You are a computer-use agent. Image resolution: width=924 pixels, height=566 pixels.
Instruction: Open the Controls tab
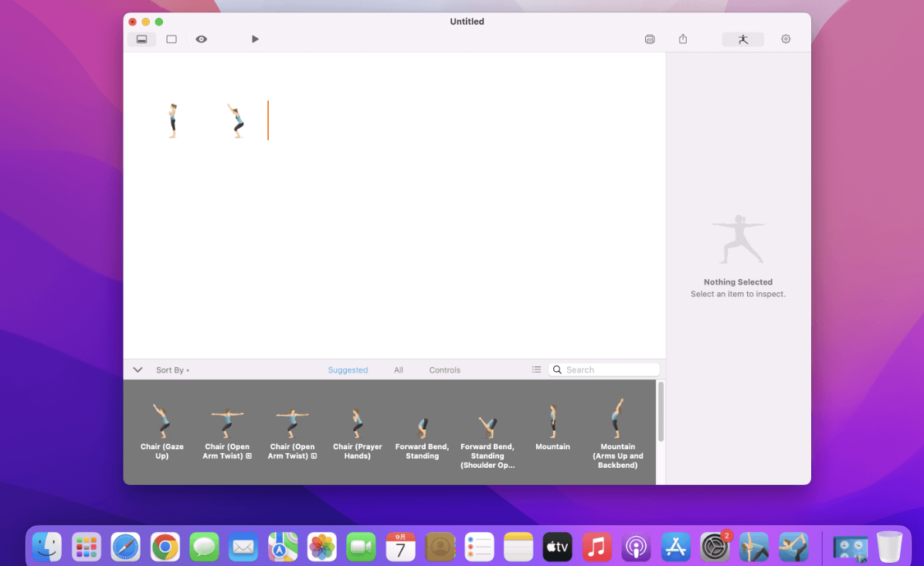[445, 370]
